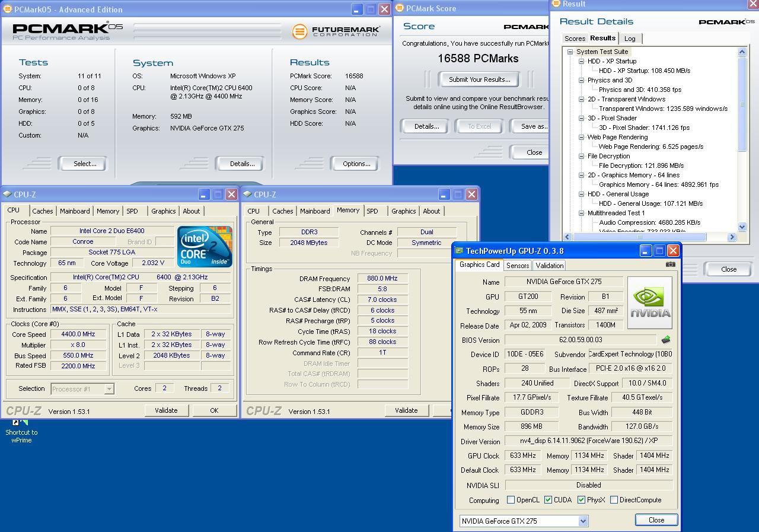The image size is (759, 532).
Task: Toggle the PhysX checkbox
Action: click(x=581, y=500)
